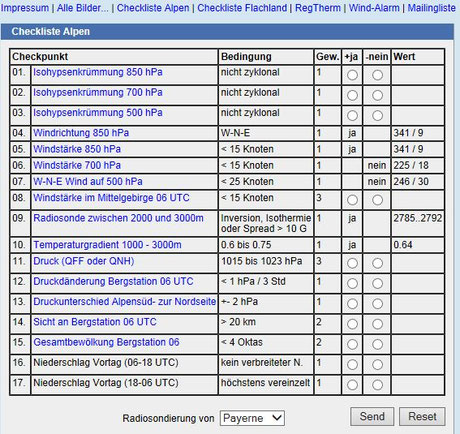Follow the Temperaturgradient 1000 - 3000m link
Viewport: 460px width, 434px height.
click(x=107, y=245)
